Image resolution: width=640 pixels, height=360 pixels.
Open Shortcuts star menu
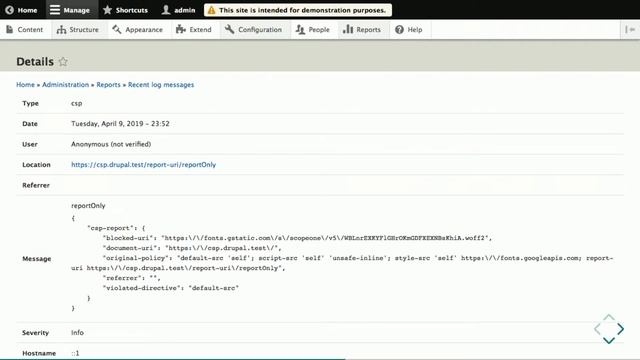(x=107, y=10)
